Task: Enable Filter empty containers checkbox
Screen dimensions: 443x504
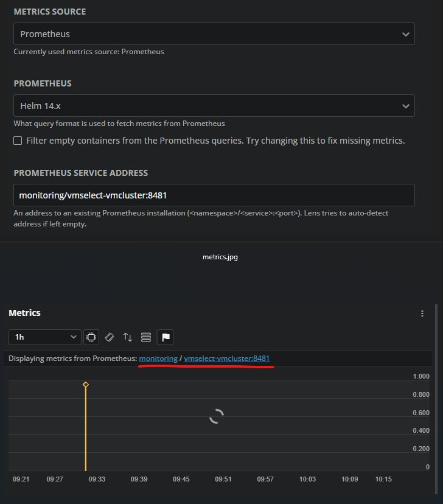Action: pyautogui.click(x=18, y=141)
